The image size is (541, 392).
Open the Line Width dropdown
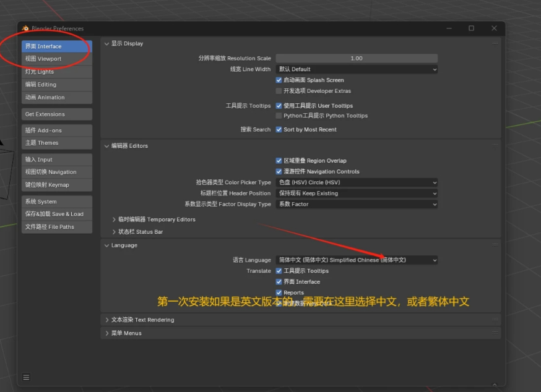pos(357,69)
